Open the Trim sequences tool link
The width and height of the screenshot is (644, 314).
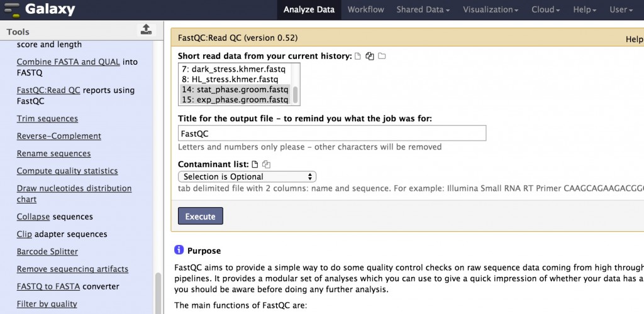click(x=47, y=119)
